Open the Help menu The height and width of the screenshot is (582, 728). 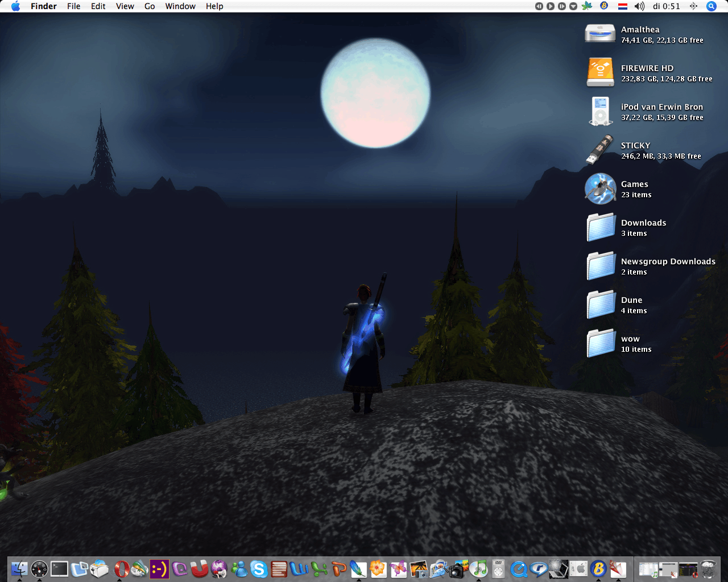tap(214, 6)
